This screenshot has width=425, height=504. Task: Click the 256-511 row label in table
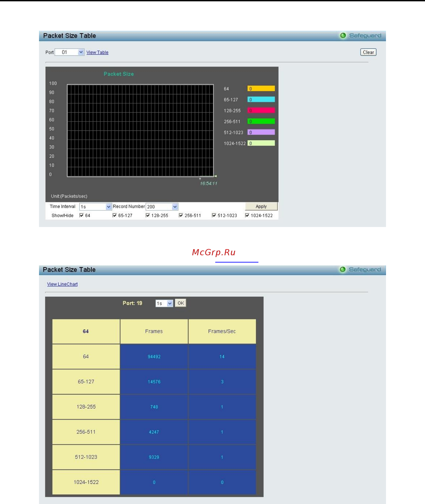pyautogui.click(x=86, y=432)
